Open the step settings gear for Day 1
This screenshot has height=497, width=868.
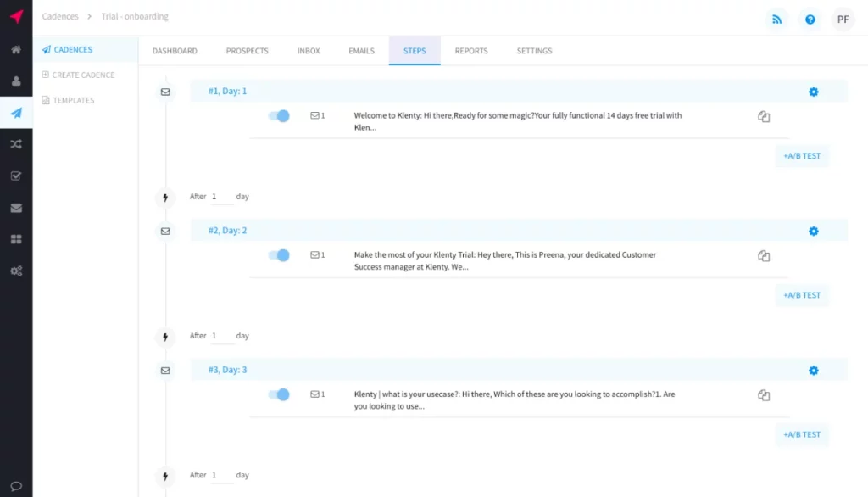pos(814,91)
